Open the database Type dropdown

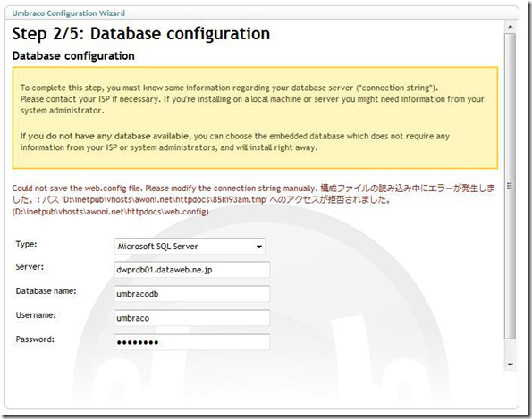pyautogui.click(x=190, y=246)
